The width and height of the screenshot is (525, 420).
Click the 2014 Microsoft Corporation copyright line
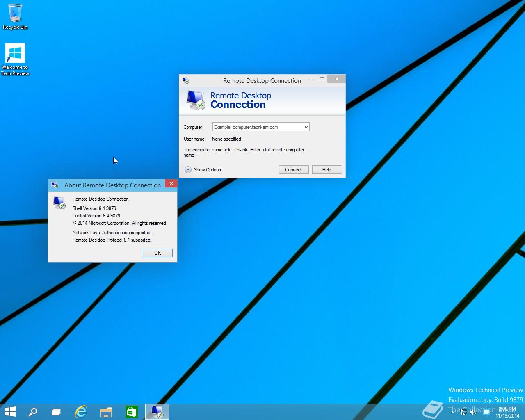120,223
